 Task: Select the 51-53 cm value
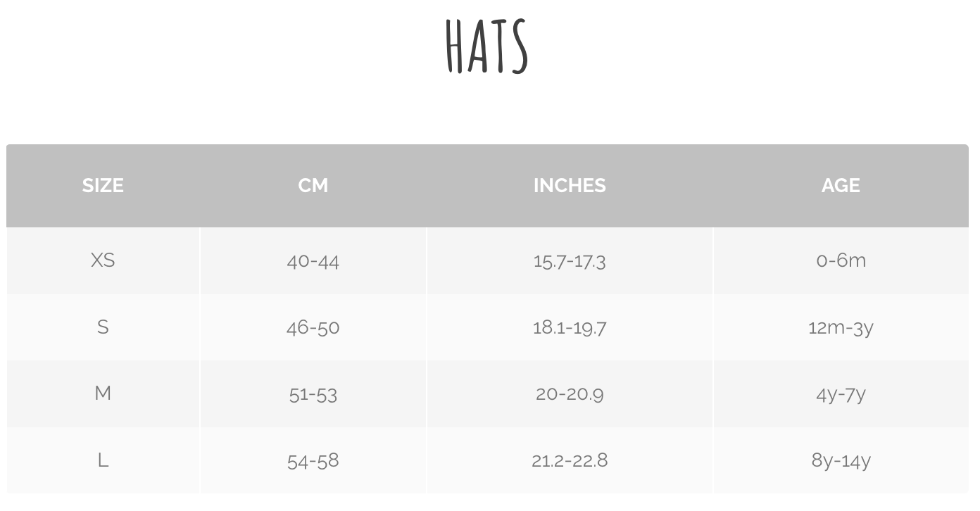click(x=313, y=394)
